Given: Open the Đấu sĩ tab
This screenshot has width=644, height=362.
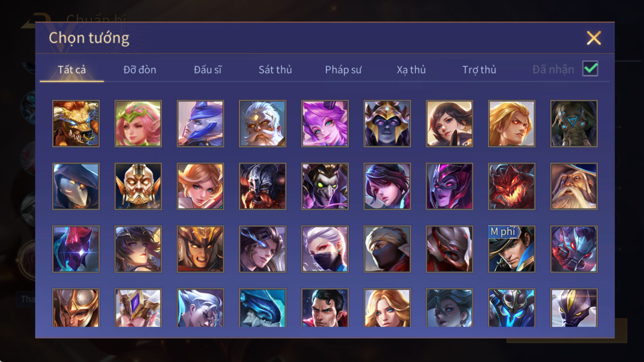Looking at the screenshot, I should [208, 70].
